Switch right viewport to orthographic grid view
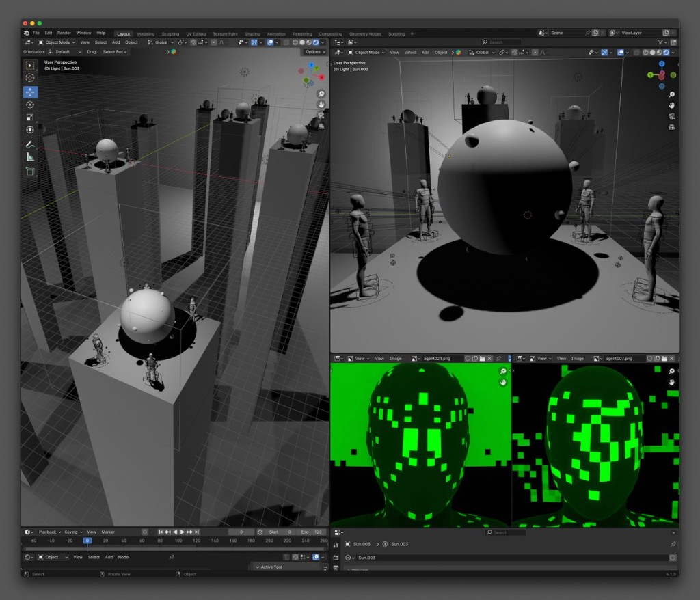Screen dimensions: 700x600 671,127
